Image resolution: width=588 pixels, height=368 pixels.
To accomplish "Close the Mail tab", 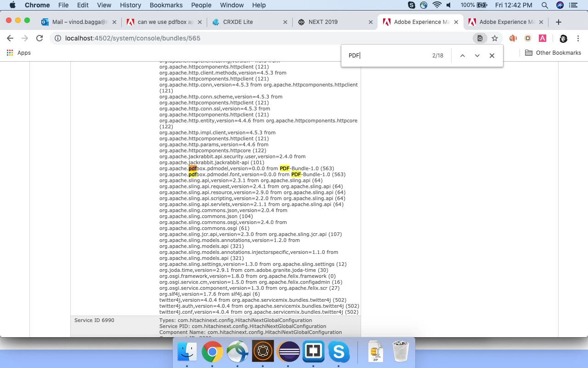I will [x=114, y=22].
